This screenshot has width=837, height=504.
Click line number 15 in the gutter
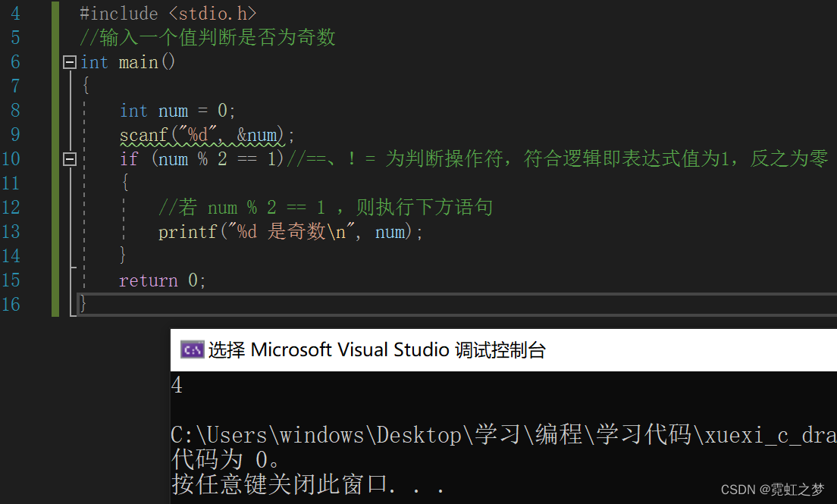click(11, 280)
